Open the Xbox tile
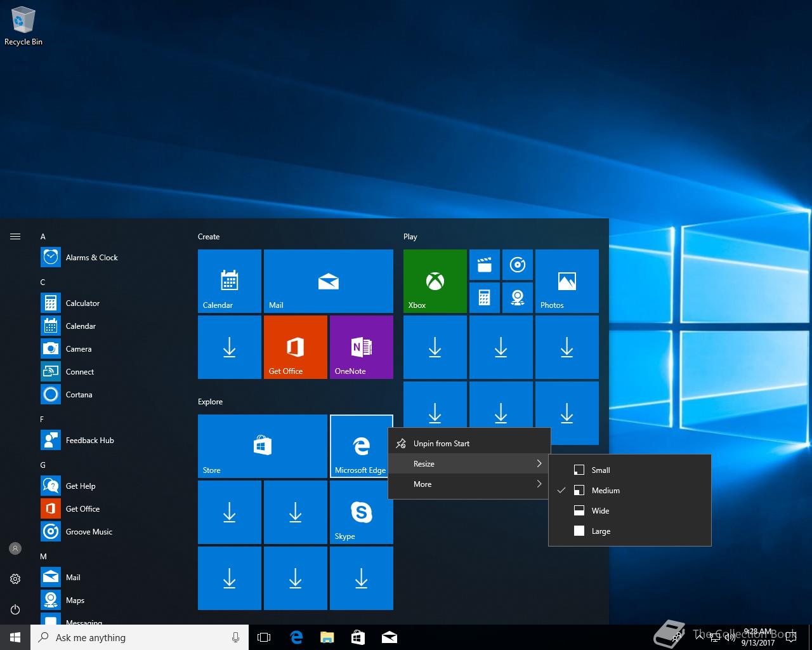This screenshot has width=812, height=650. point(435,281)
